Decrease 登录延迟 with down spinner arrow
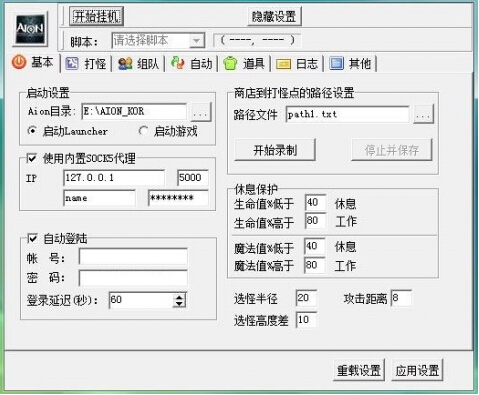Viewport: 479px width, 395px height. point(180,304)
